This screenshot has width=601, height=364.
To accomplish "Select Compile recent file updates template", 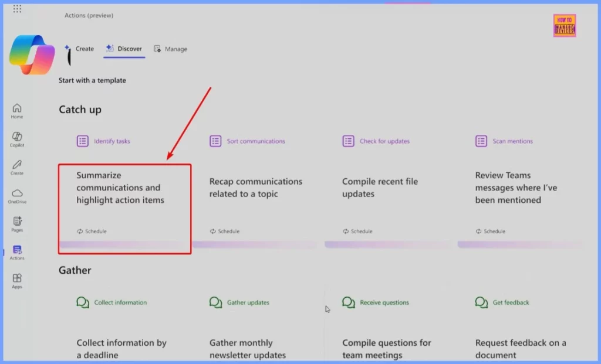I will click(380, 188).
